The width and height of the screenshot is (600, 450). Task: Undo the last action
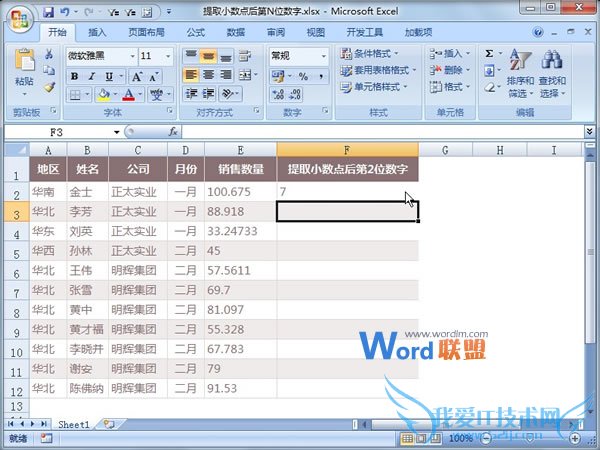point(64,12)
